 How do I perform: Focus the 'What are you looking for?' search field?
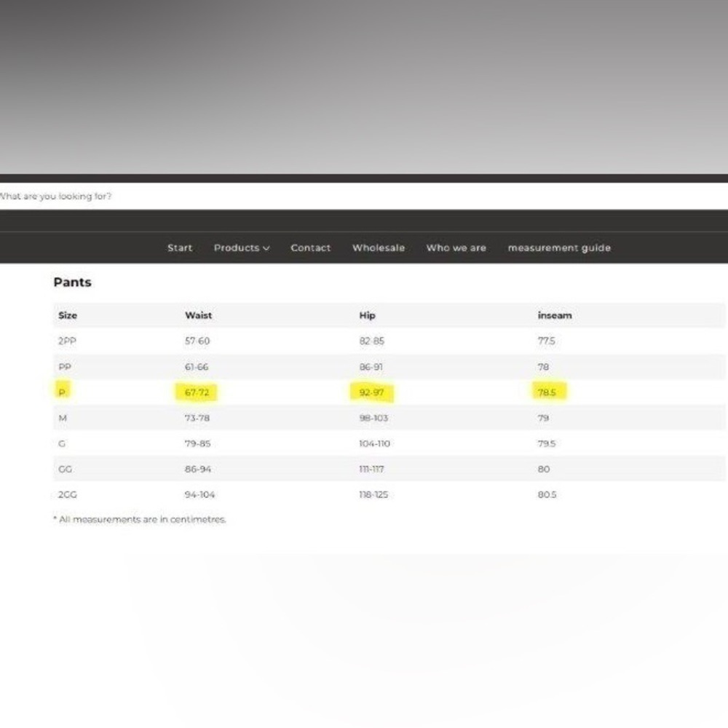pos(364,196)
